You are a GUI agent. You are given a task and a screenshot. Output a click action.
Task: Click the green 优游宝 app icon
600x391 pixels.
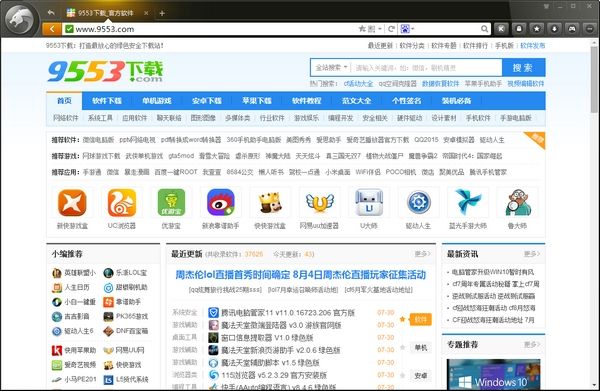click(x=171, y=202)
